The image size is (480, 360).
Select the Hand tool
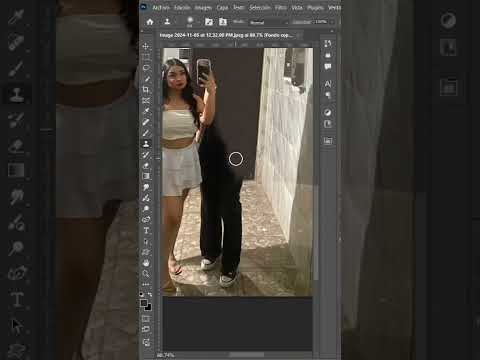(x=146, y=263)
